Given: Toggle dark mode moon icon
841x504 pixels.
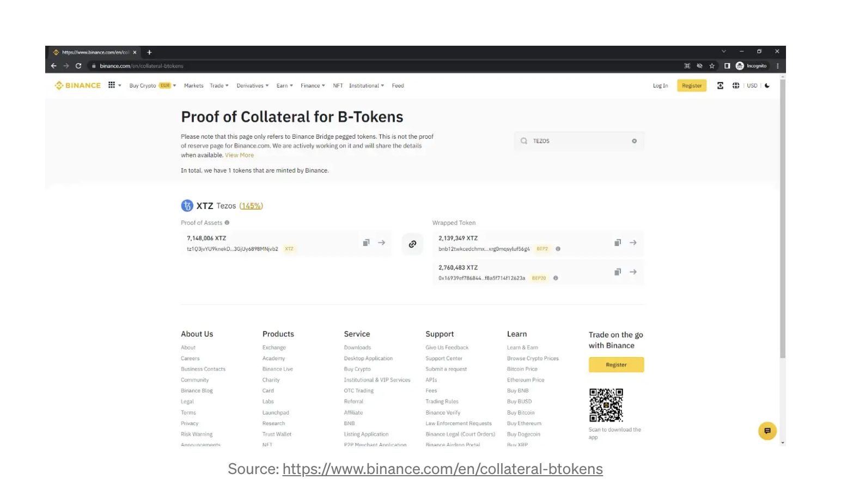Looking at the screenshot, I should click(x=767, y=85).
